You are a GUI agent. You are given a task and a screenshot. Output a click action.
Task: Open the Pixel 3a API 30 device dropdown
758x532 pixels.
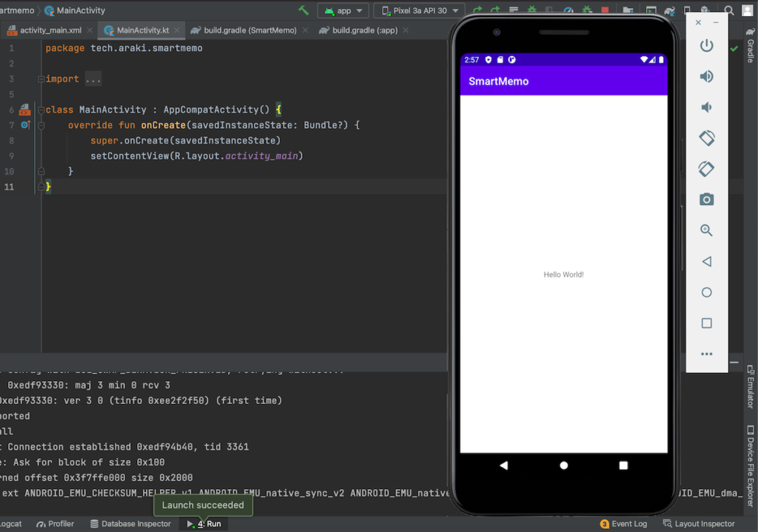point(419,11)
